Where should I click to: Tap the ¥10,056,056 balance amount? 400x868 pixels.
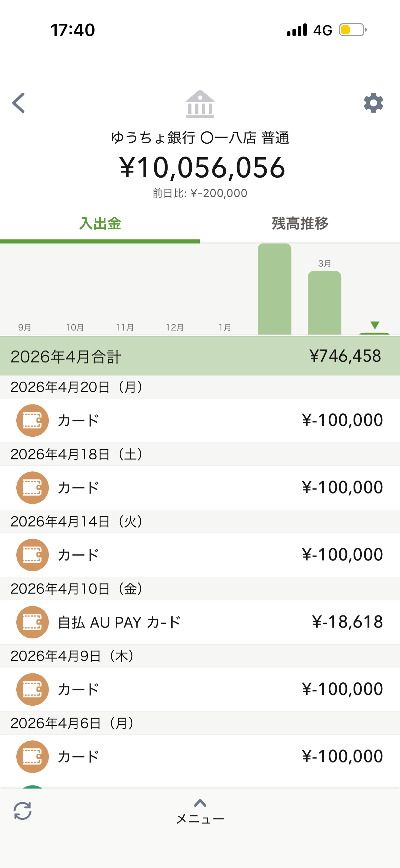pos(202,167)
